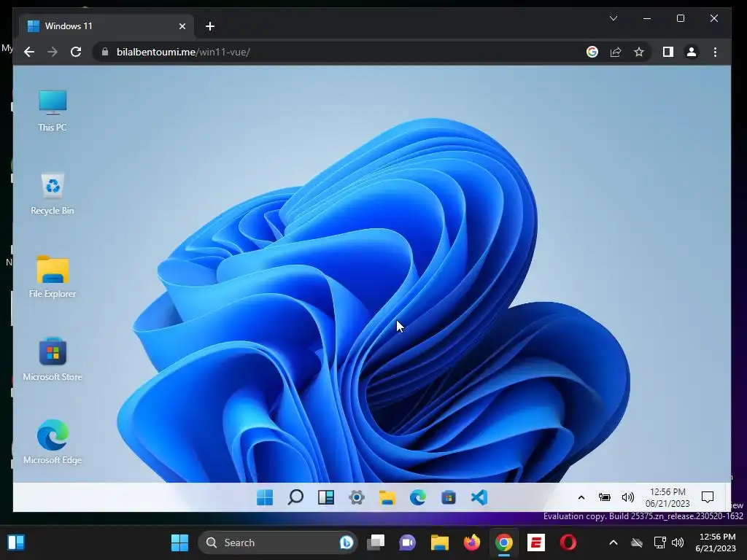Open host Windows Start button
Screen dimensions: 747x560
[180, 542]
